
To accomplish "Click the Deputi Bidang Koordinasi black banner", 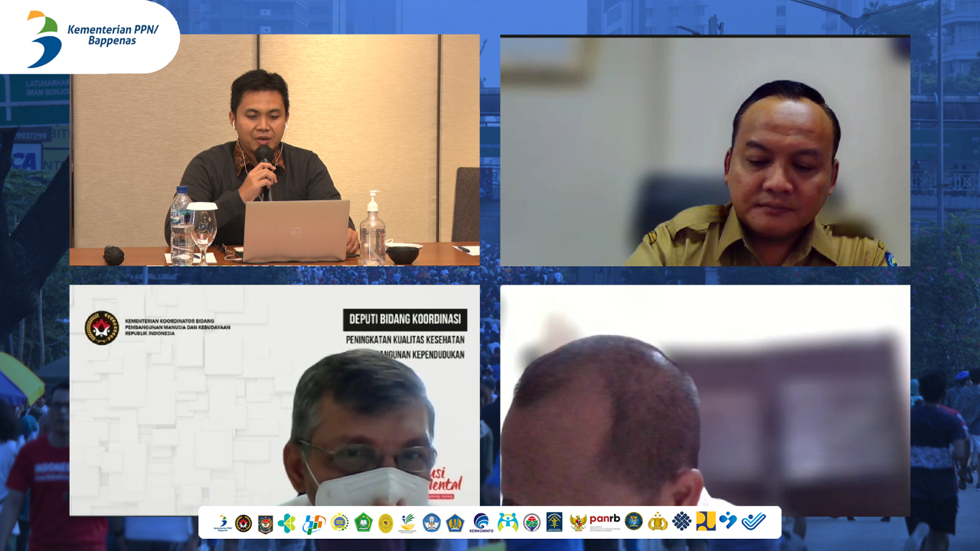I will pyautogui.click(x=405, y=319).
